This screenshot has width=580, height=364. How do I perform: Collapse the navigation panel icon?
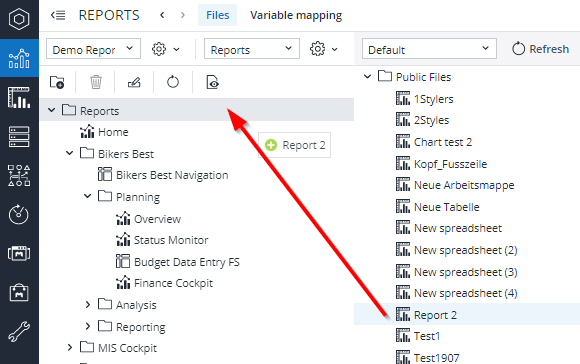click(x=58, y=15)
